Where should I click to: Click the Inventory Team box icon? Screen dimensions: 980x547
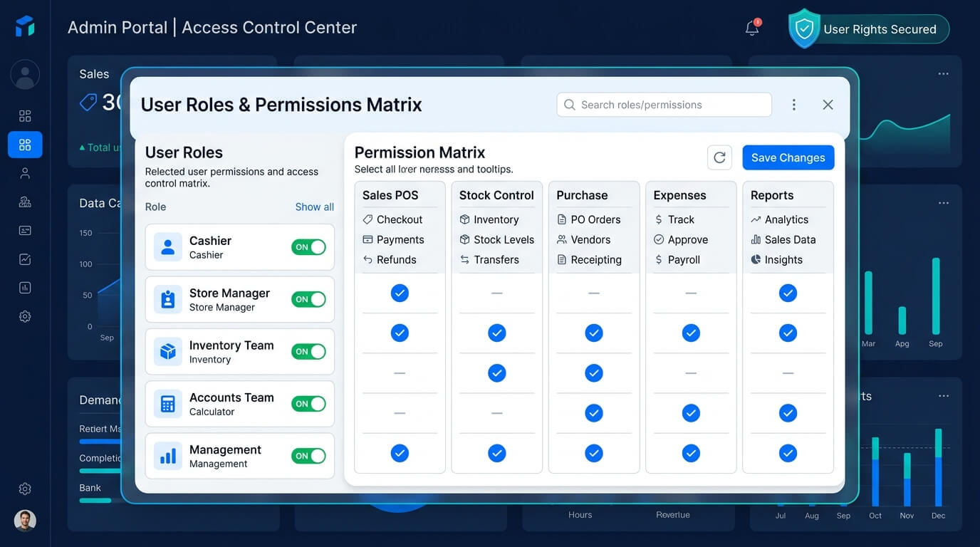168,352
